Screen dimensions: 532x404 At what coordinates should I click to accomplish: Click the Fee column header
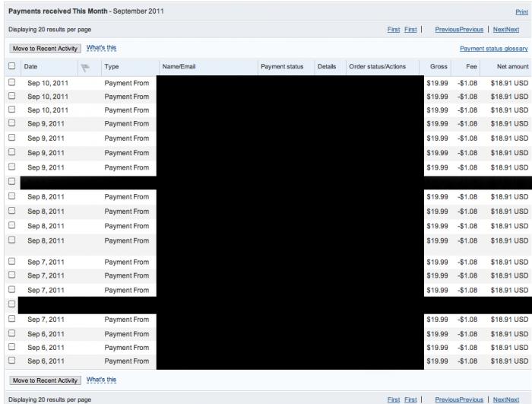click(471, 67)
